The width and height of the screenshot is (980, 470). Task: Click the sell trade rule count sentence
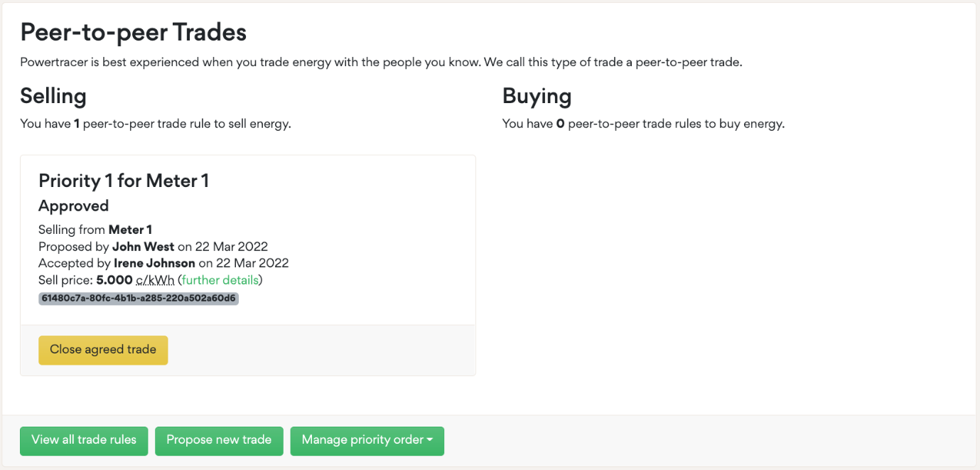coord(156,124)
